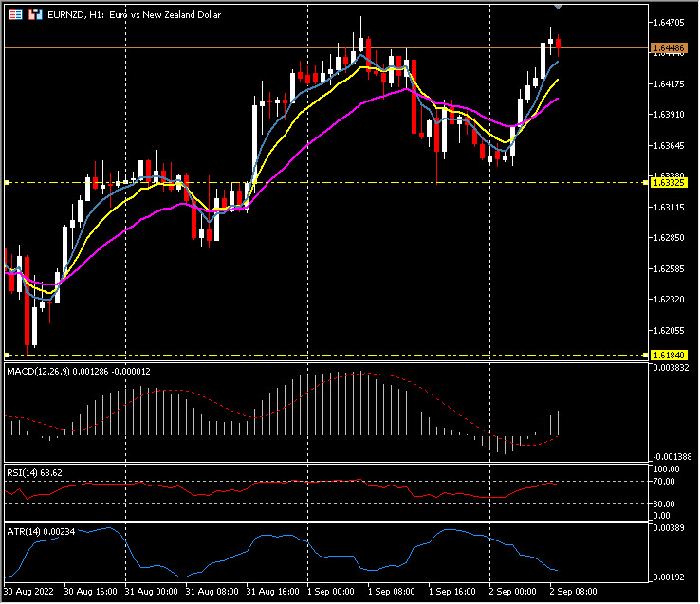Select the orange current bid price line
Screen dimensions: 700x604
coord(285,47)
